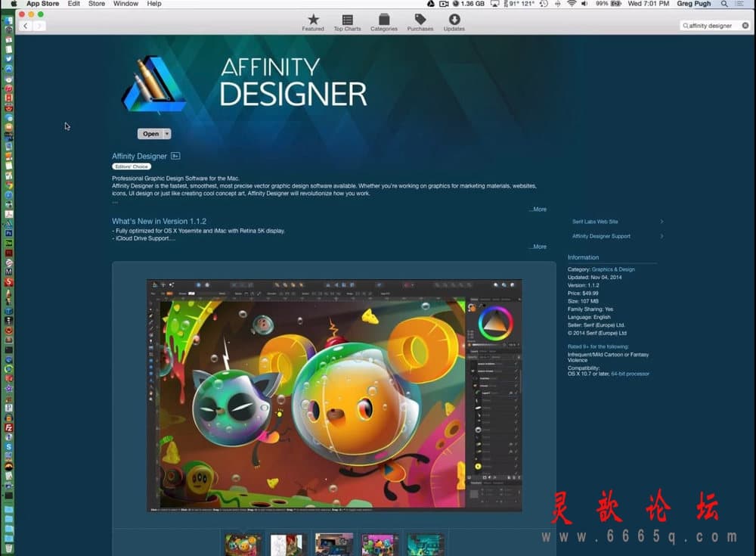Open Finder from the dock

tap(8, 20)
